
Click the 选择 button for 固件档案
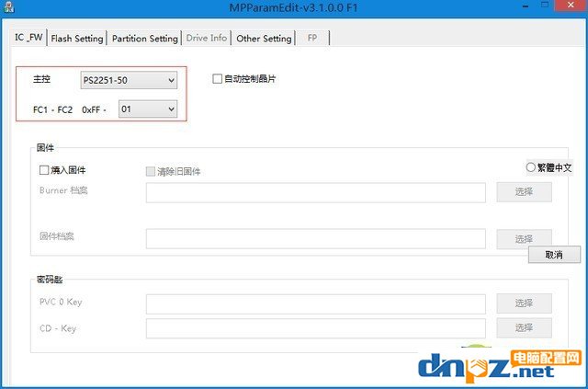click(x=524, y=239)
